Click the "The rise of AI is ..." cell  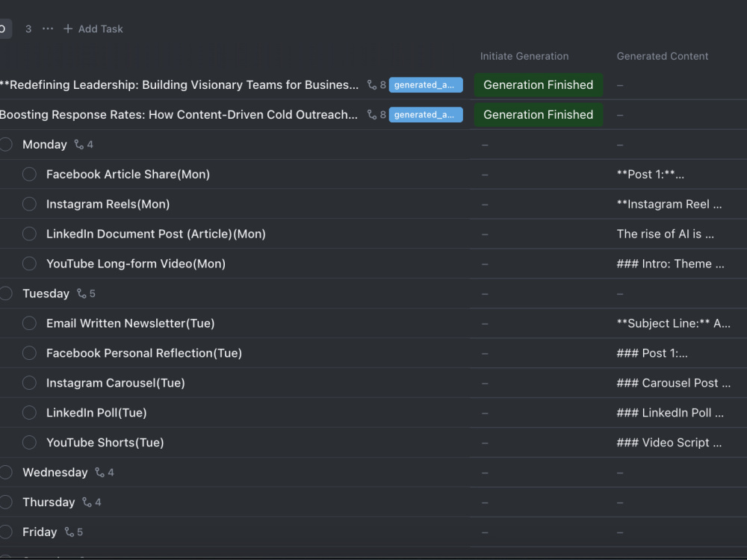665,234
